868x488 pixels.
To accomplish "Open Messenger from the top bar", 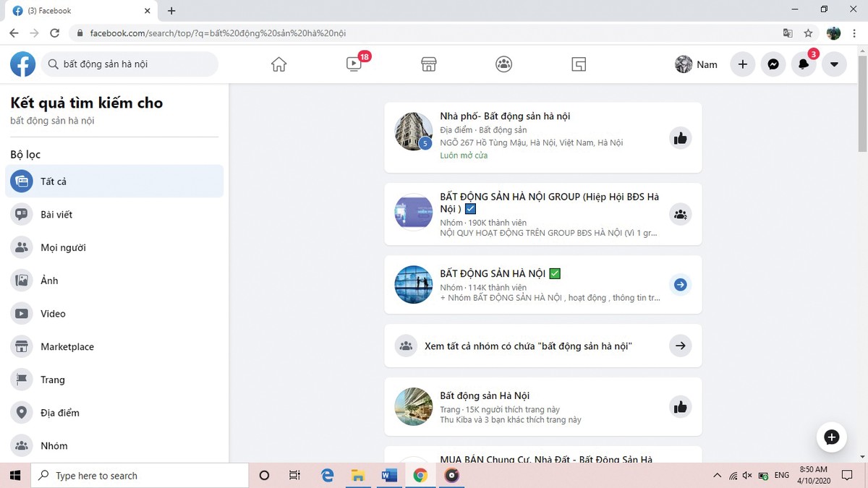I will coord(773,64).
